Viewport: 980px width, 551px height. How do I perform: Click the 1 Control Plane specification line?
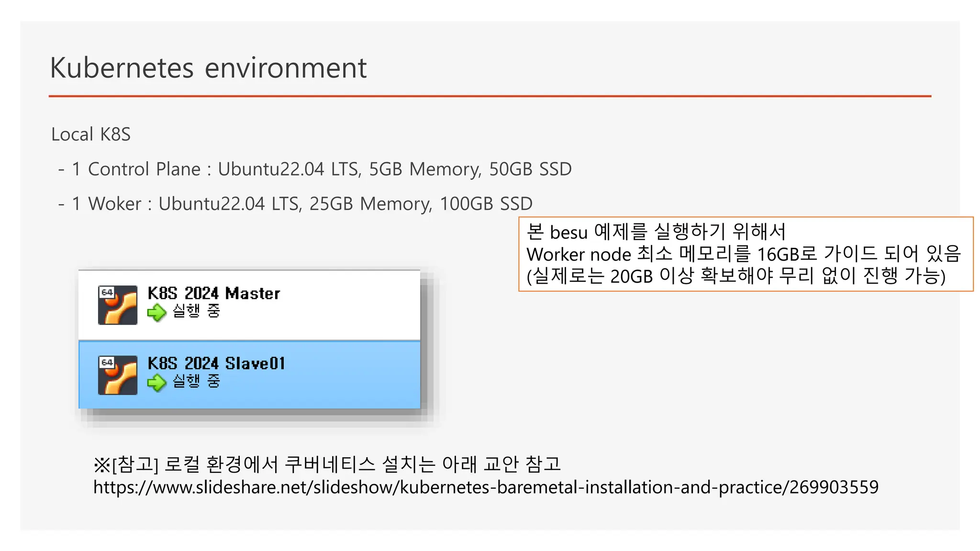[x=316, y=169]
